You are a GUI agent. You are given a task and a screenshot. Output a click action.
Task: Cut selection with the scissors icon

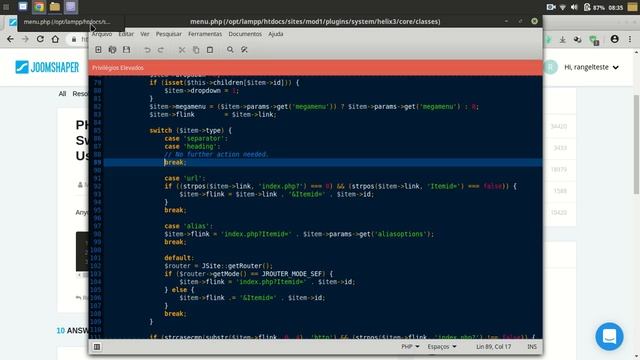pyautogui.click(x=182, y=50)
